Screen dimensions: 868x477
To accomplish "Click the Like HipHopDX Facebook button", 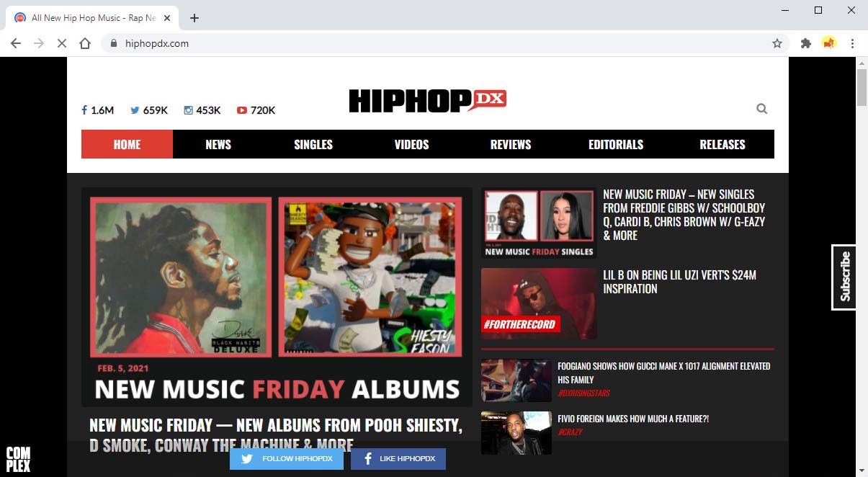I will pyautogui.click(x=398, y=459).
